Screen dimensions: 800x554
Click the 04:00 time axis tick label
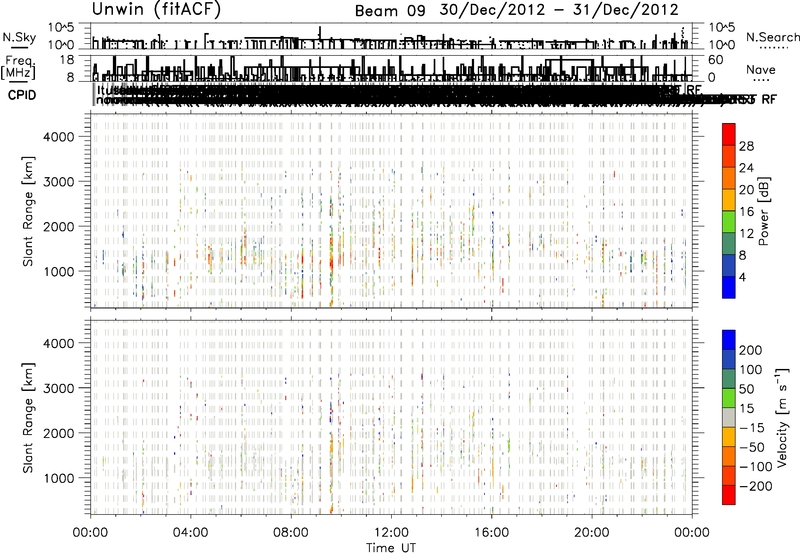(191, 533)
